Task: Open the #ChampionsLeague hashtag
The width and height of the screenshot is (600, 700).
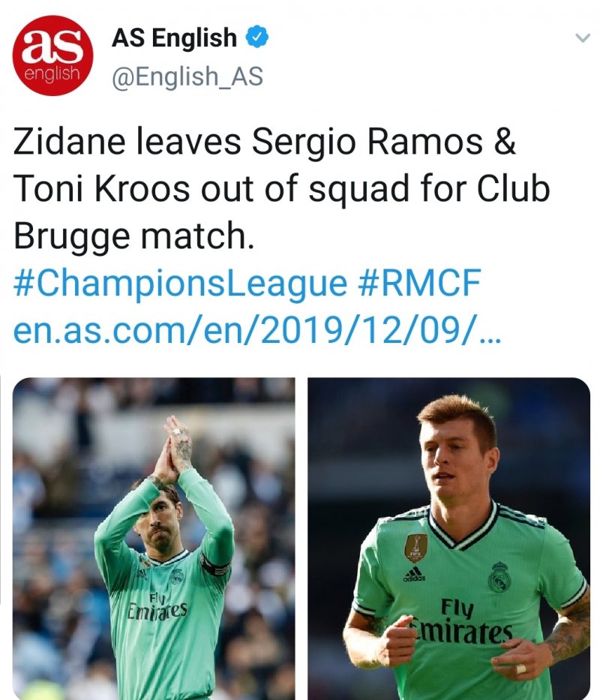Action: 180,284
